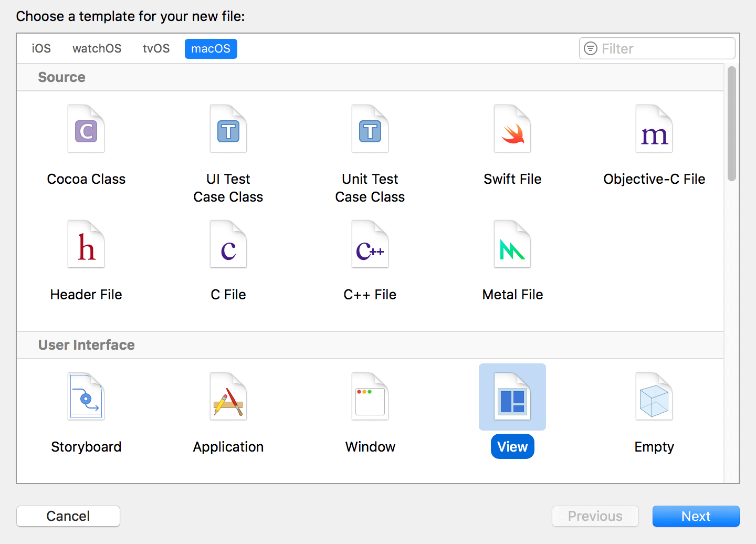Select the Storyboard template icon
756x544 pixels.
tap(86, 397)
